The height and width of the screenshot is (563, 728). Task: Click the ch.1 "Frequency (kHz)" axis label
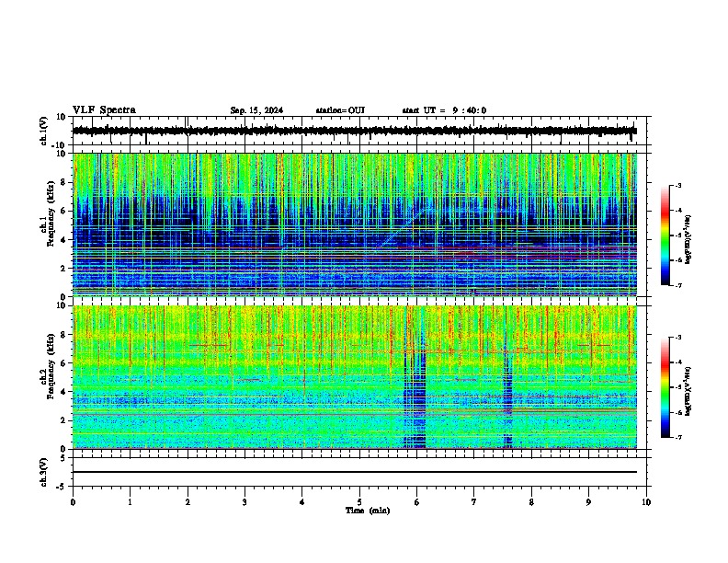(51, 214)
